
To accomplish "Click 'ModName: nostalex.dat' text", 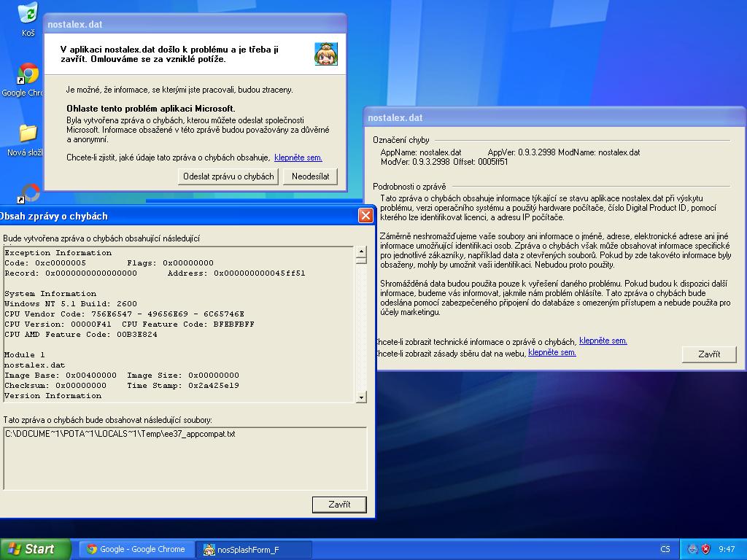I will click(x=600, y=153).
